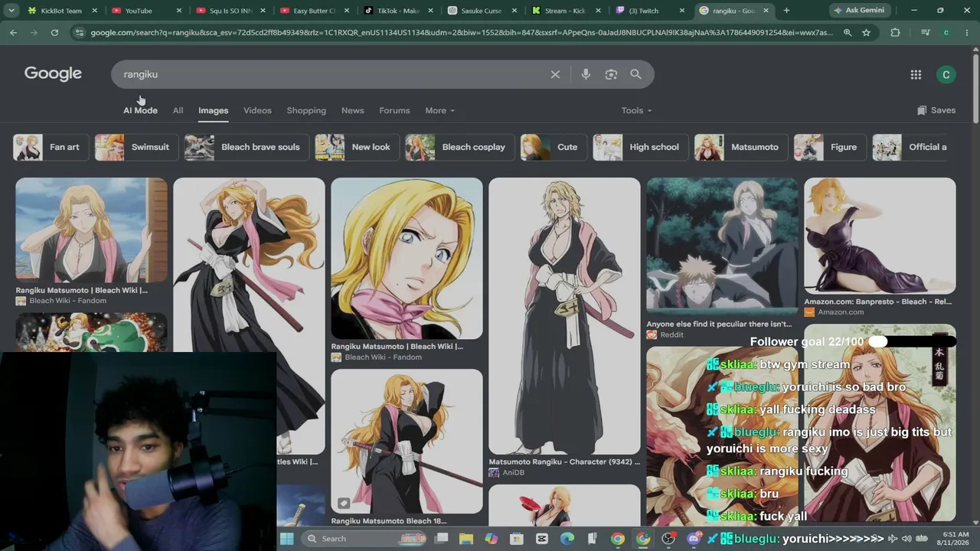The height and width of the screenshot is (551, 980).
Task: Expand the More search filters dropdown
Action: (439, 110)
